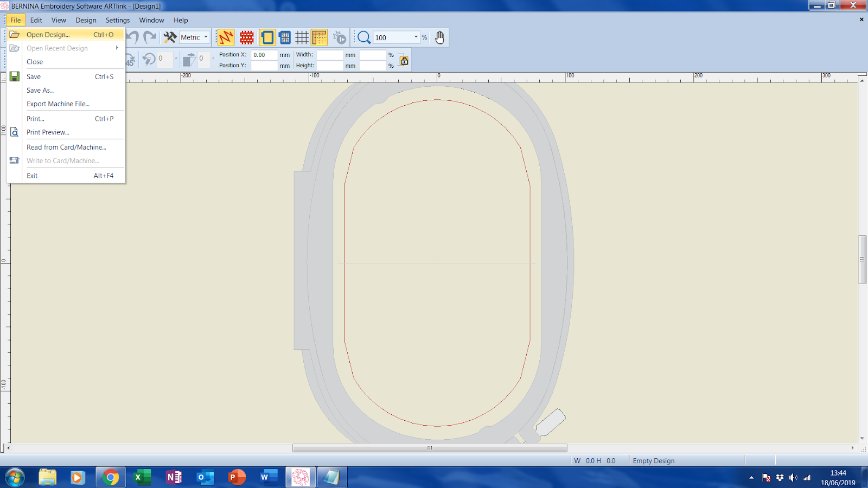Open PowerPoint from the taskbar
The height and width of the screenshot is (488, 868).
237,477
